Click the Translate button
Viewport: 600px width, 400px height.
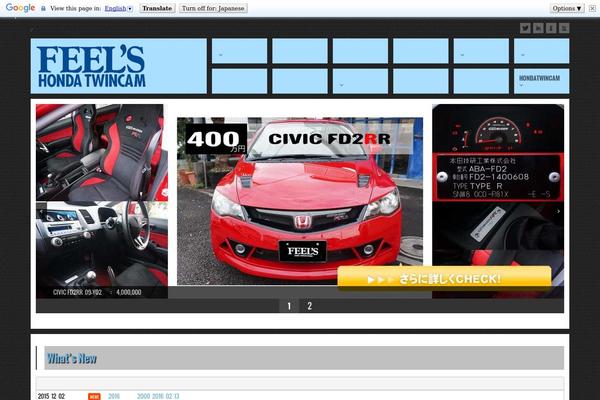[x=157, y=8]
